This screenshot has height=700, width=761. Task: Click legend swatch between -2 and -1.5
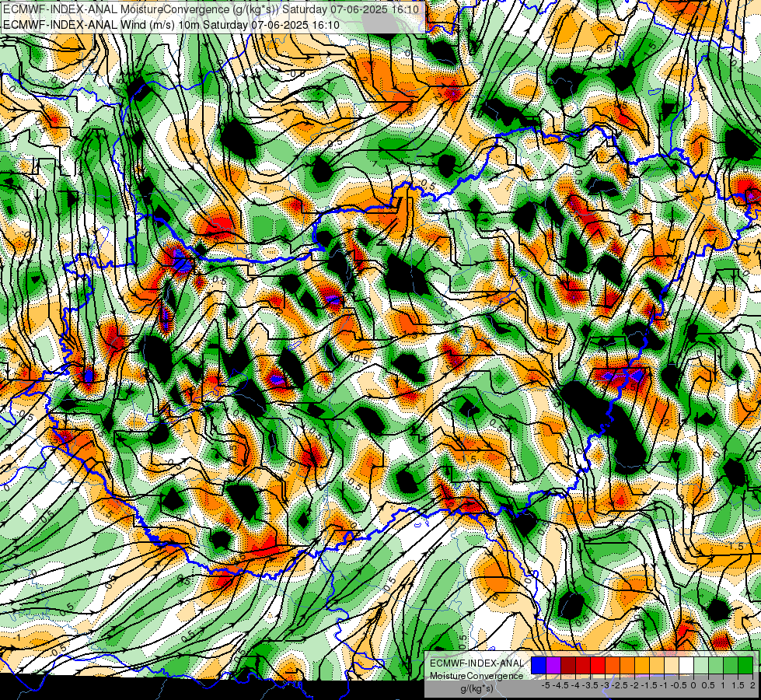(642, 665)
